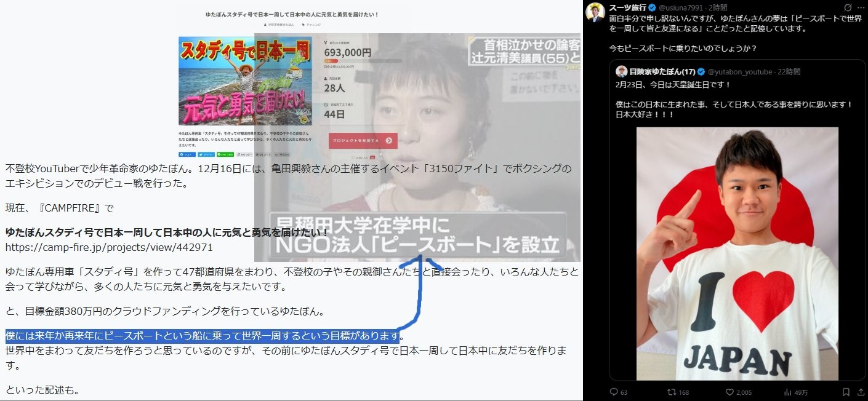Open the tweet's three-dot more menu
868x401 pixels.
(860, 7)
